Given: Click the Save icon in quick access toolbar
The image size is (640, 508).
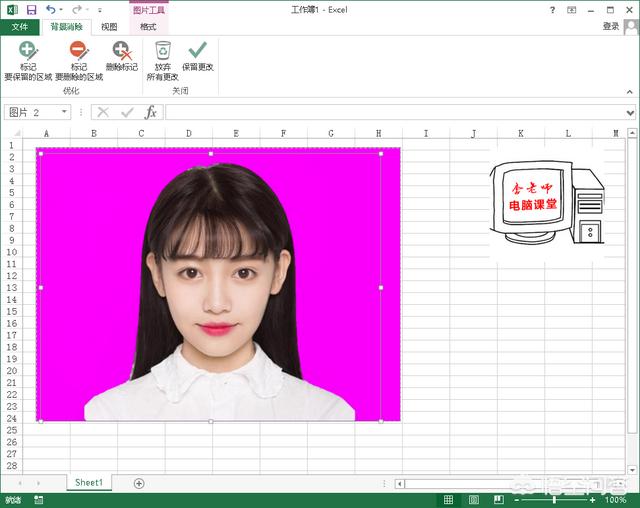Looking at the screenshot, I should [x=31, y=9].
